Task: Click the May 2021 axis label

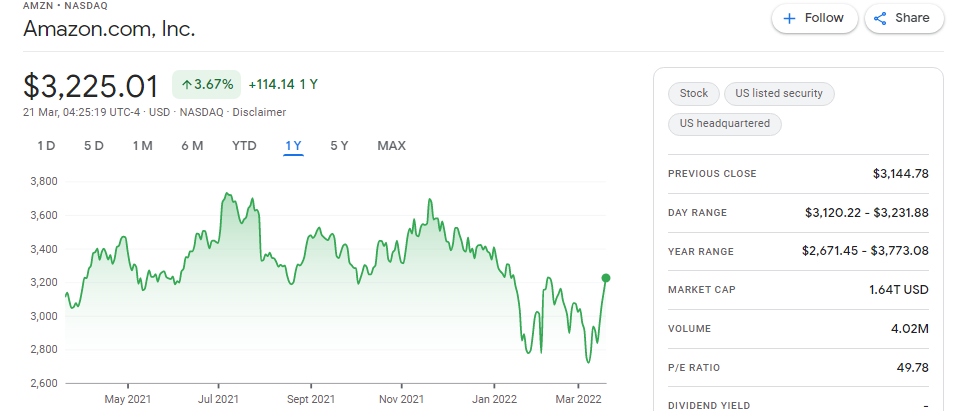Action: [x=128, y=399]
